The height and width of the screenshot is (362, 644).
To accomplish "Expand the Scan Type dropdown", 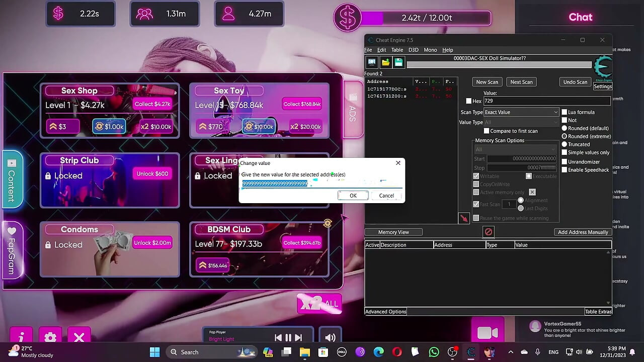I will point(521,112).
